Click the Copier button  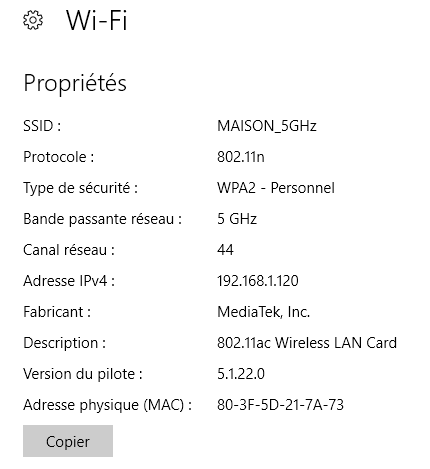68,441
